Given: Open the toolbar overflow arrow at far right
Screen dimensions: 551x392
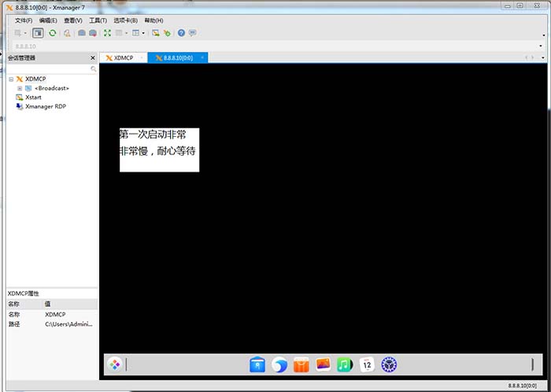Looking at the screenshot, I should coord(544,35).
